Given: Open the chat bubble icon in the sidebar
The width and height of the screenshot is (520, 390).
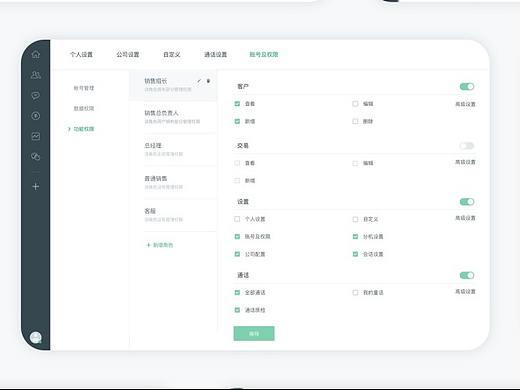Looking at the screenshot, I should pos(36,96).
